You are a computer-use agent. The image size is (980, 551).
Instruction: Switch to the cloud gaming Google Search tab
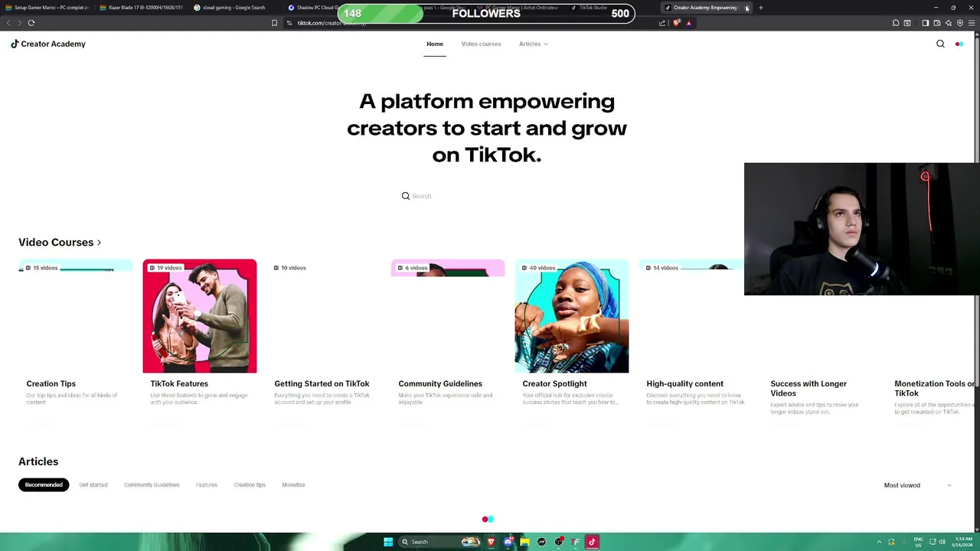pos(234,8)
